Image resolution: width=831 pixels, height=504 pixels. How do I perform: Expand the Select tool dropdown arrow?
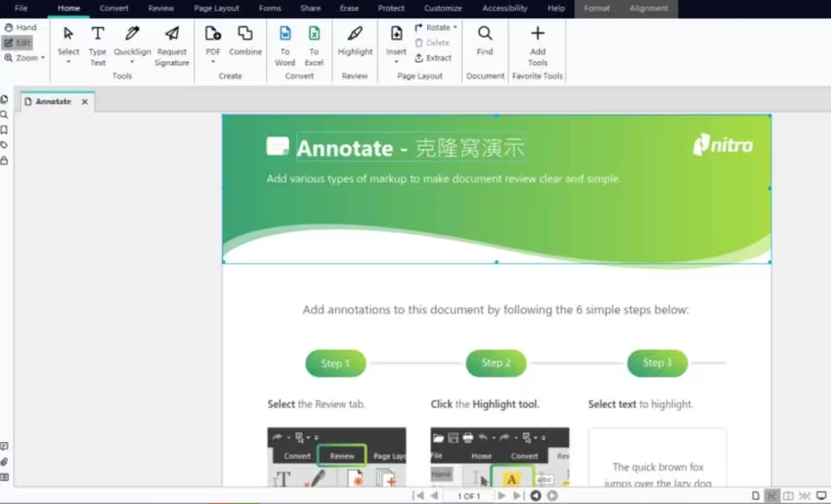[68, 62]
